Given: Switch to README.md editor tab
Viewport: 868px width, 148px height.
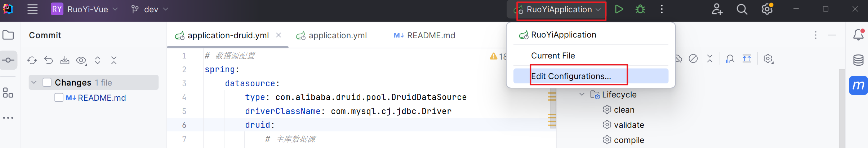Looking at the screenshot, I should (424, 35).
